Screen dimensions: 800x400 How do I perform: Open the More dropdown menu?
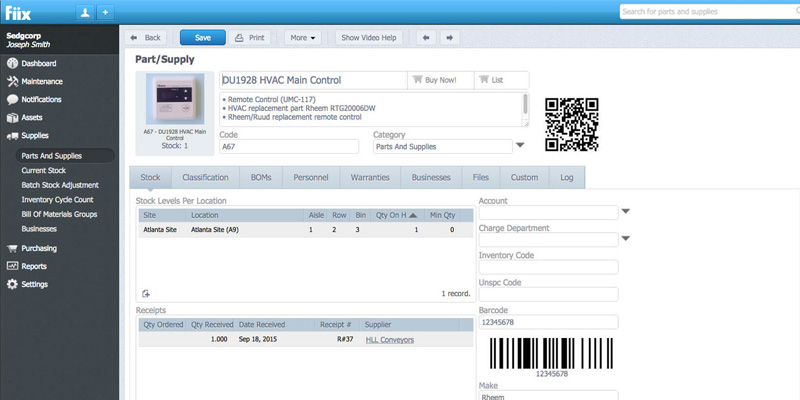(x=303, y=37)
